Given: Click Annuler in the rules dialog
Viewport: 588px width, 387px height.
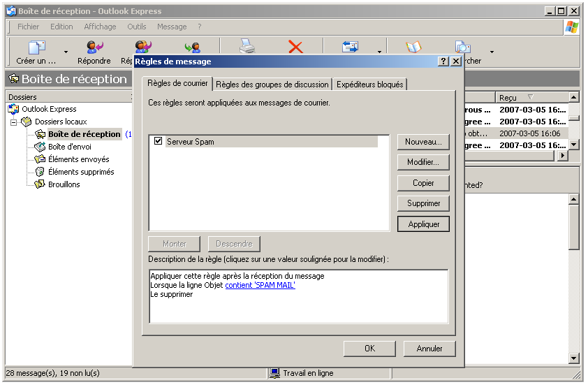Looking at the screenshot, I should pos(429,349).
